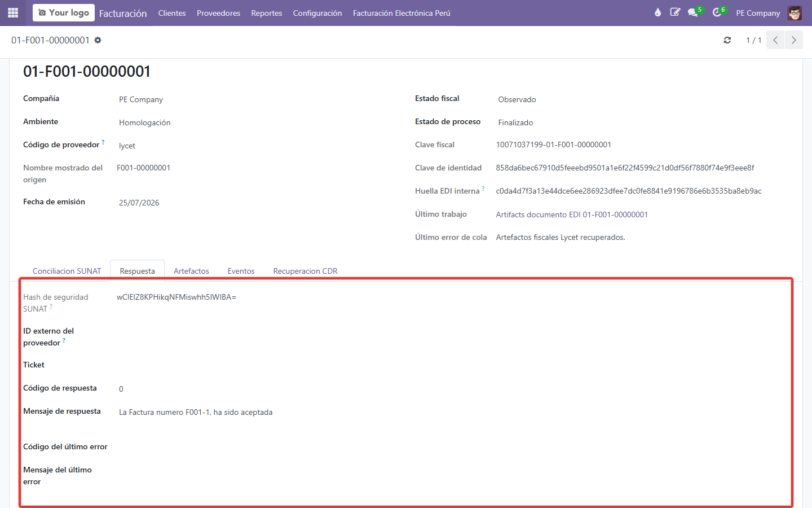Open the apps grid menu icon
The height and width of the screenshot is (508, 812).
[13, 12]
